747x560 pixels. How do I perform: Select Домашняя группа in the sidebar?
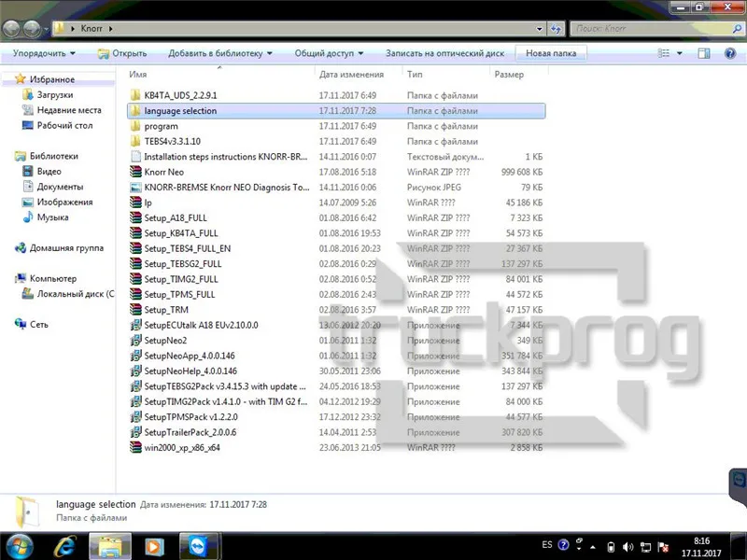66,247
